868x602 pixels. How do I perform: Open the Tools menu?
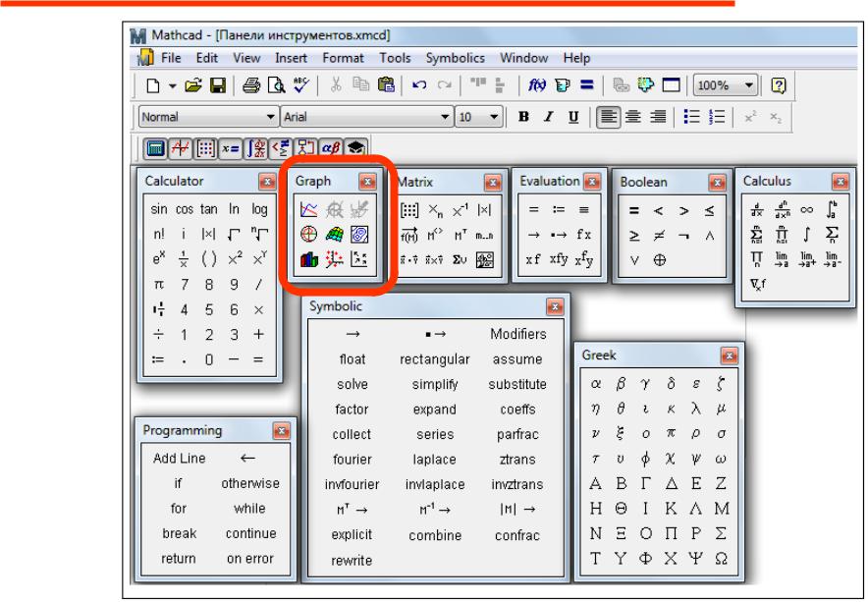[x=395, y=58]
